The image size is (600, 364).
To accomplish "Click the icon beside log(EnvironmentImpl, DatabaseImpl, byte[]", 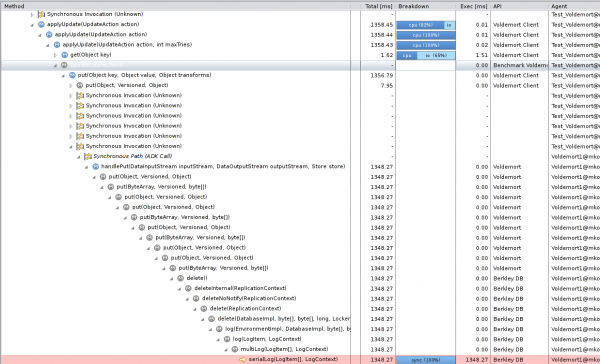I will point(219,329).
